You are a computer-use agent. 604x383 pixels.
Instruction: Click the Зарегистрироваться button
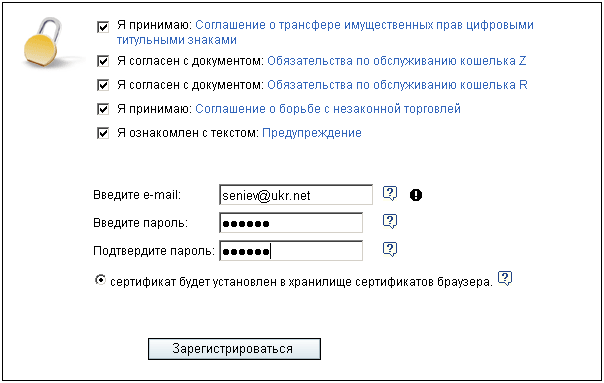234,349
